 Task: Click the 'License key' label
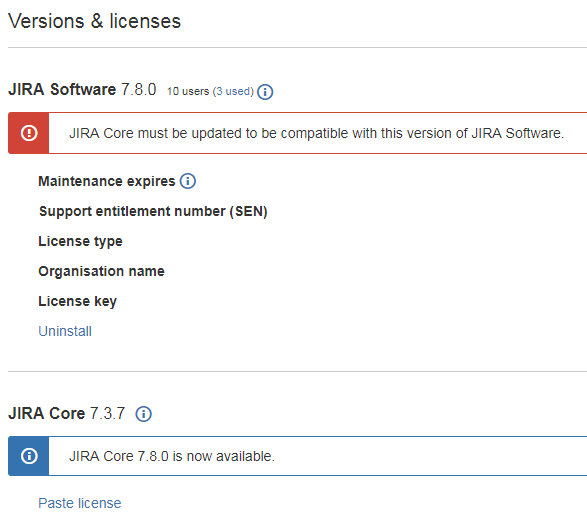tap(77, 301)
